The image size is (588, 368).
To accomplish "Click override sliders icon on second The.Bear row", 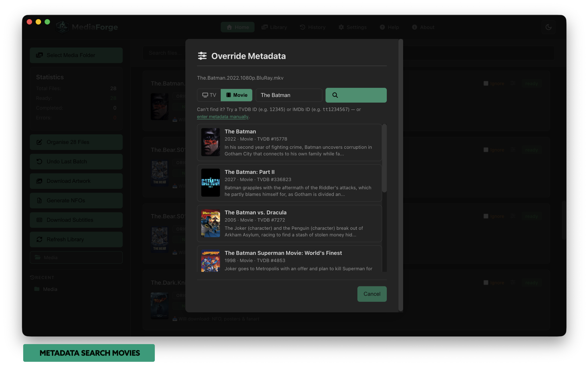I will [513, 216].
